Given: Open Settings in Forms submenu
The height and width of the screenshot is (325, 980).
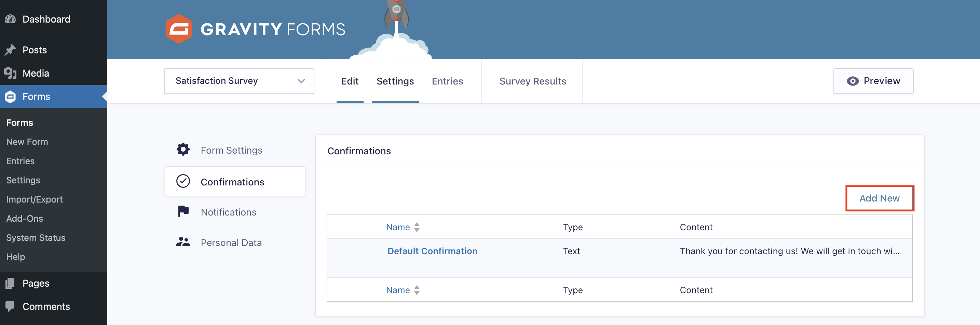Looking at the screenshot, I should (x=23, y=180).
